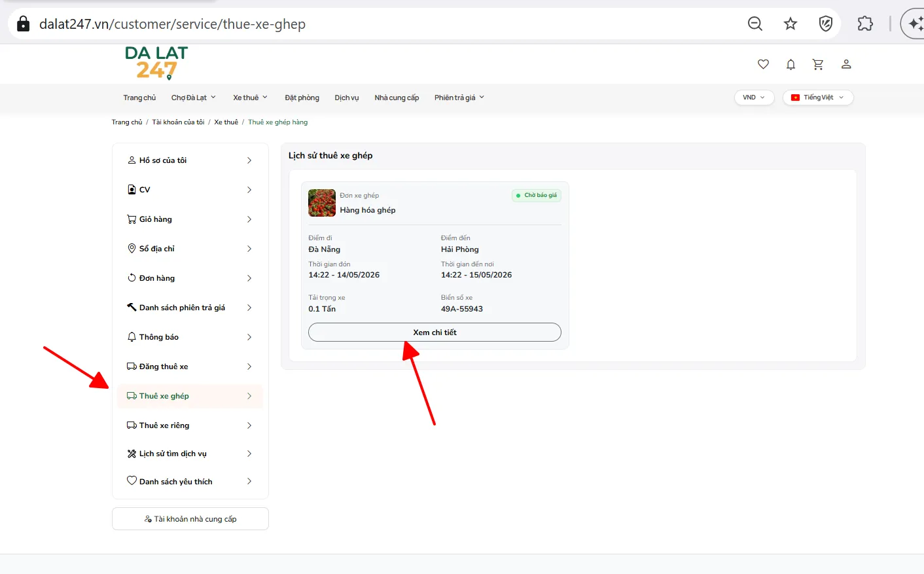Expand the Chợ Đà Lạt menu

pos(194,98)
